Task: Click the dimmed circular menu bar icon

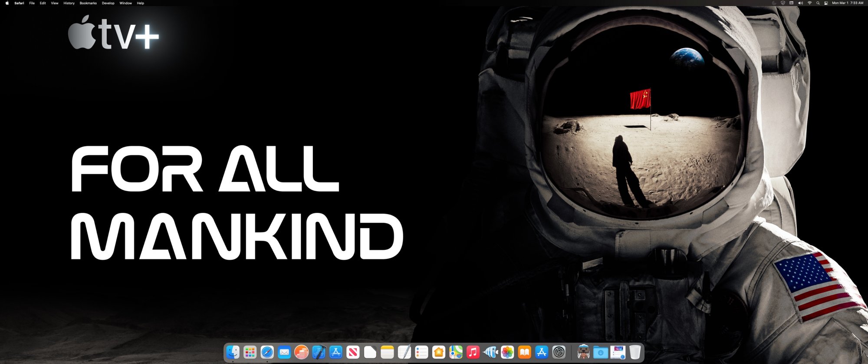Action: [x=774, y=3]
